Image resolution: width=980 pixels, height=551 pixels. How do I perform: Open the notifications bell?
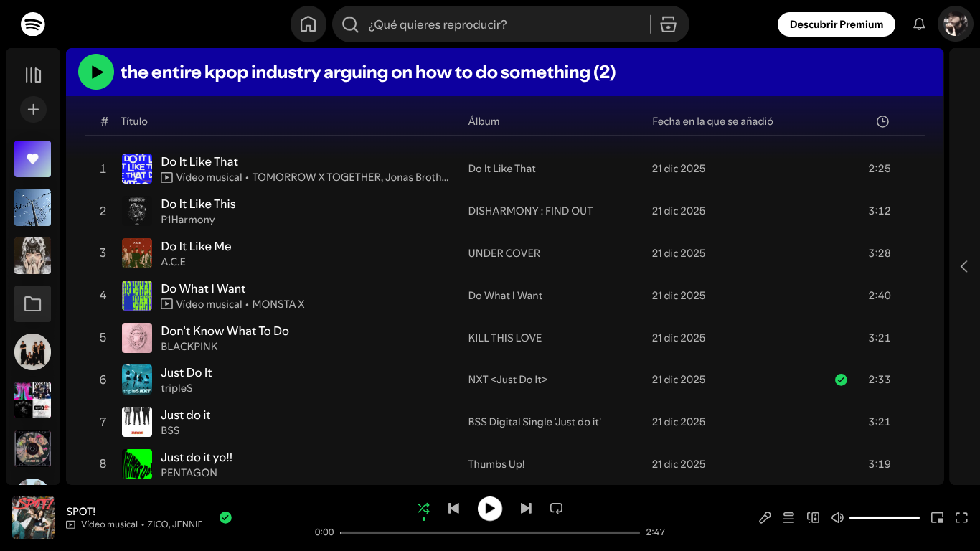pos(919,24)
